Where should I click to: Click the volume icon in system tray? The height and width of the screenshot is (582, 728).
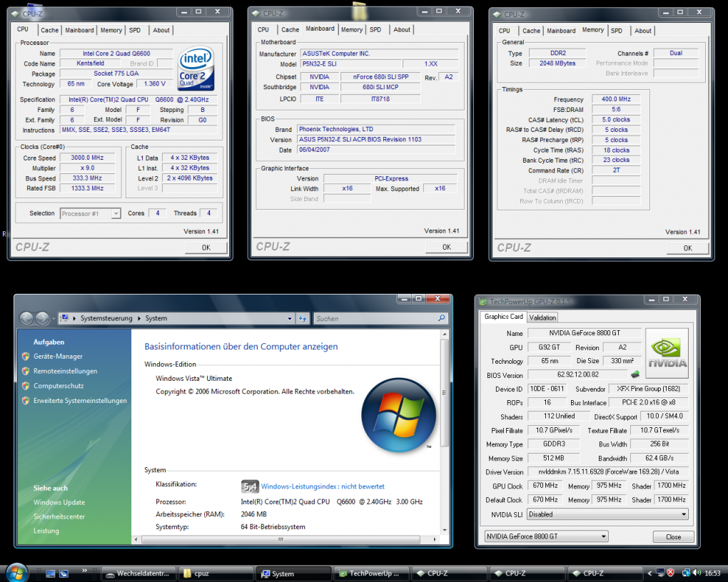click(x=697, y=573)
